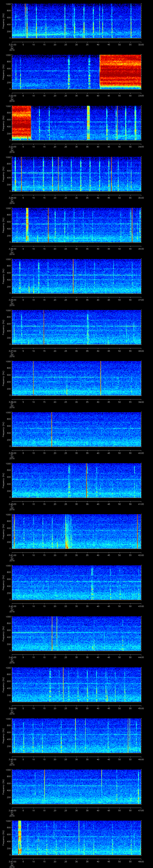Open the spectrogram panel starting at 3:40:00
Viewport: 153px width, 868px height.
click(x=77, y=481)
